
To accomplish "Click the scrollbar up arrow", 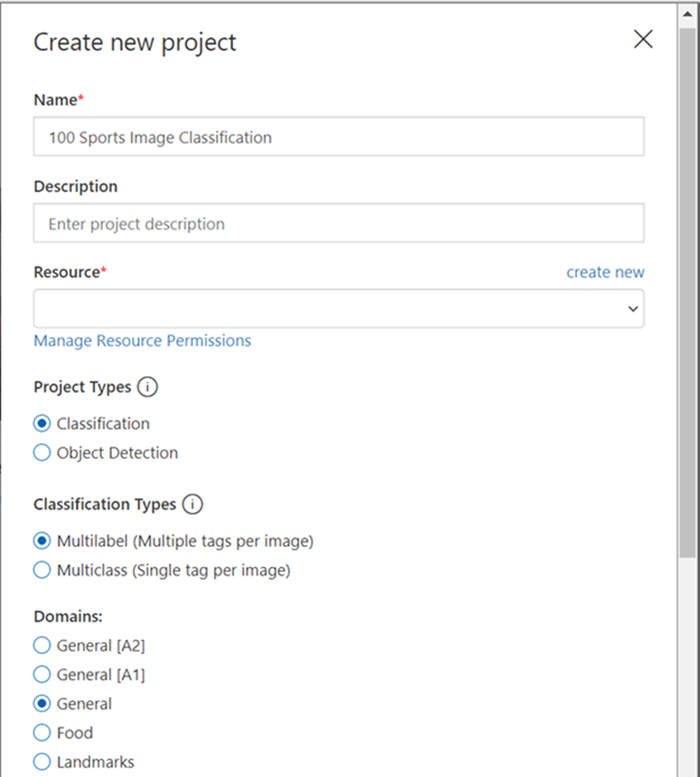I will [688, 14].
